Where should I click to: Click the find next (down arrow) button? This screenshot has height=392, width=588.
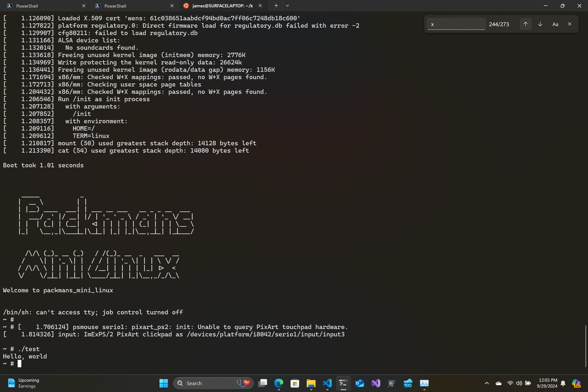[540, 24]
